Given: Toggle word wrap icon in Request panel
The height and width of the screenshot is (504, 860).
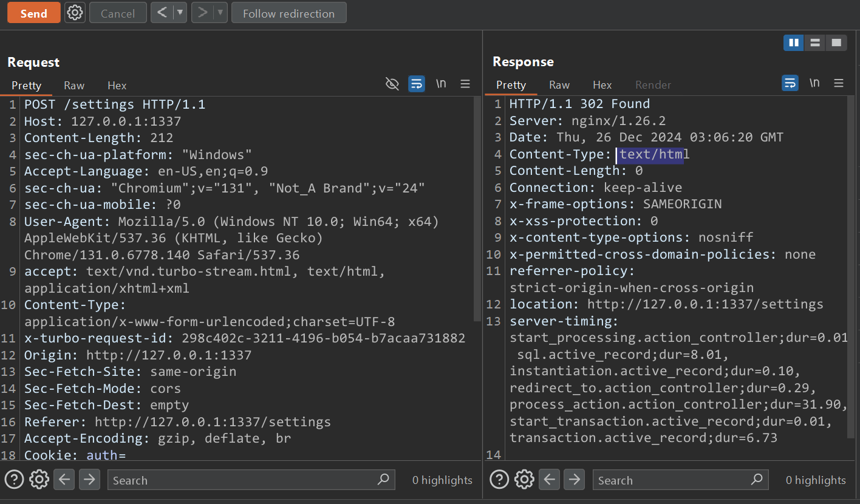Looking at the screenshot, I should tap(417, 84).
